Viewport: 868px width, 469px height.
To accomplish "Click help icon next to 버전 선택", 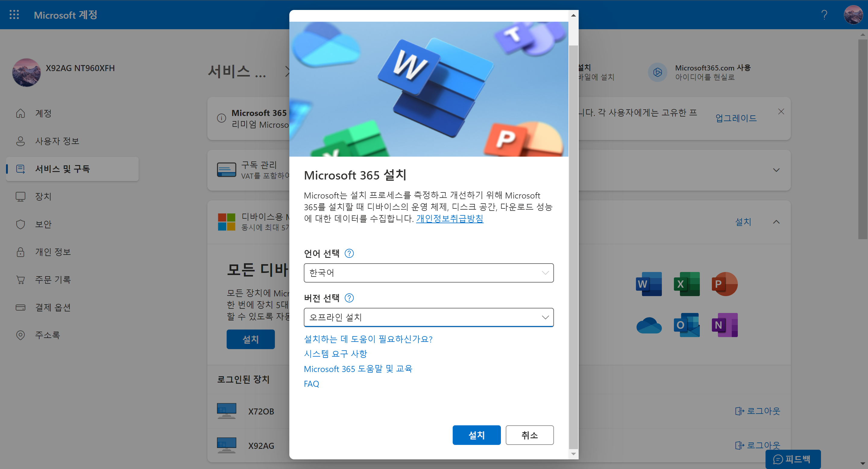I will pos(349,298).
